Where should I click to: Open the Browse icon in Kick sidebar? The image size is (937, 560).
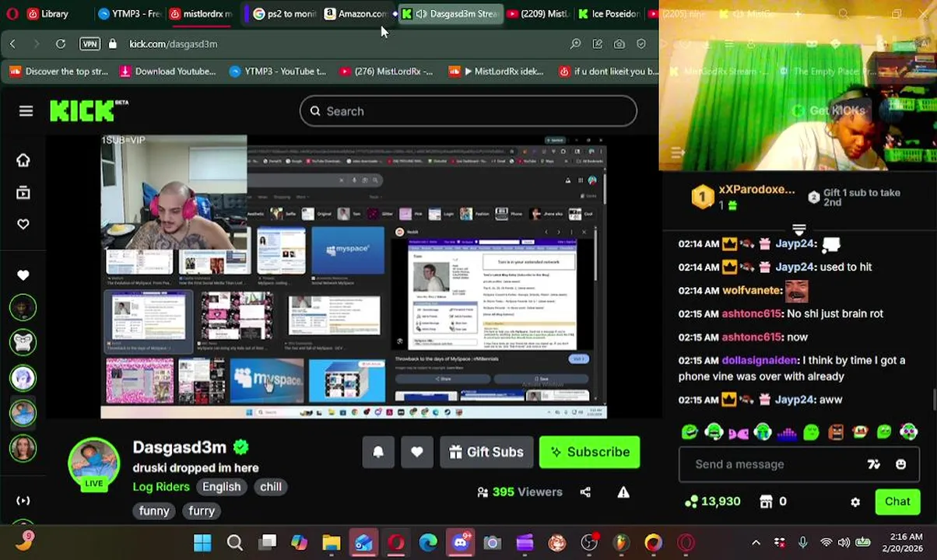point(23,192)
